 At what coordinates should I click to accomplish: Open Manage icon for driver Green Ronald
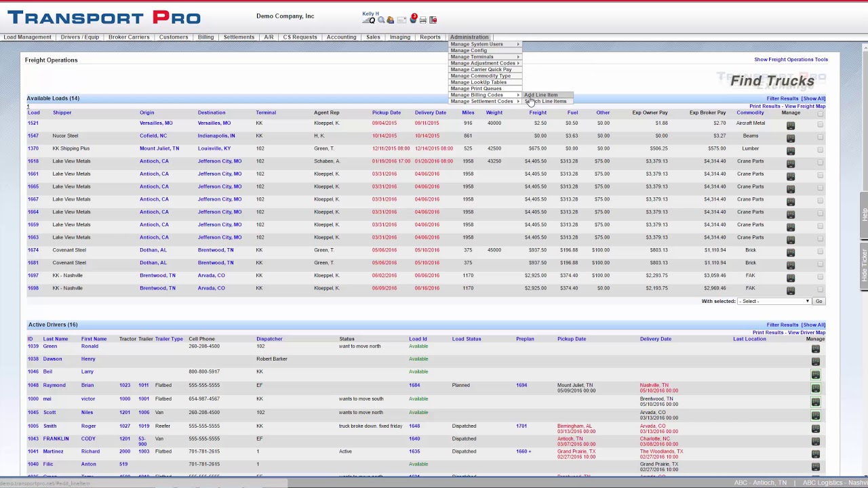[x=816, y=349]
